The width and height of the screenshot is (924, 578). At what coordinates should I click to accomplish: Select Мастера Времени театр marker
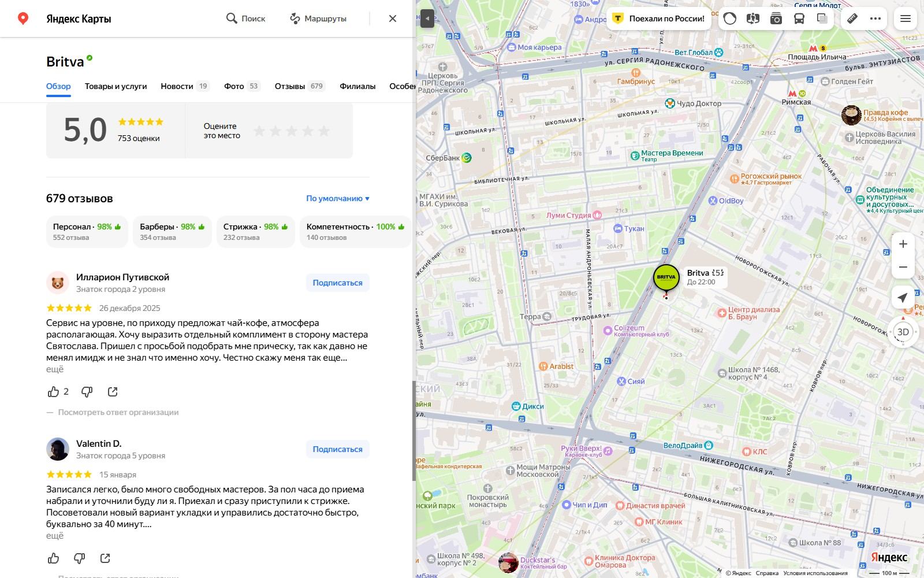(666, 155)
